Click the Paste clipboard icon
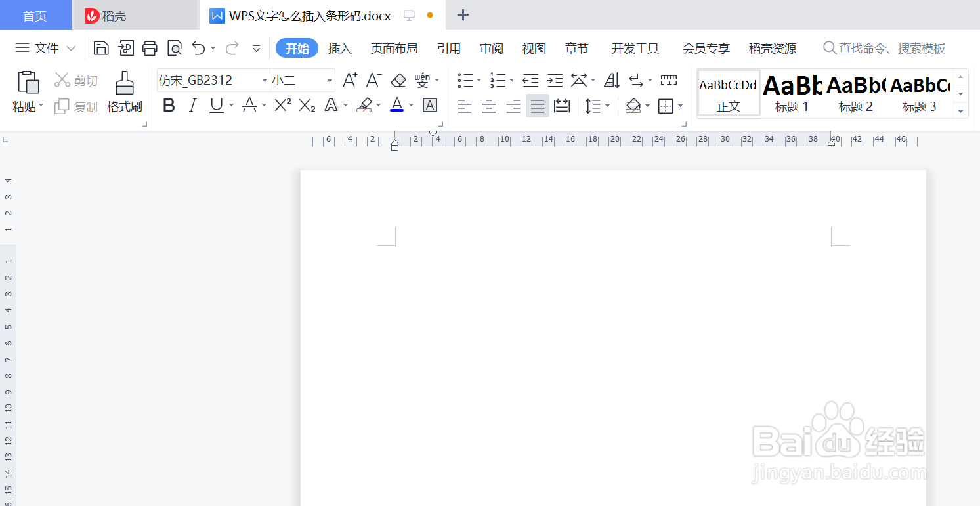This screenshot has width=980, height=506. [x=28, y=82]
